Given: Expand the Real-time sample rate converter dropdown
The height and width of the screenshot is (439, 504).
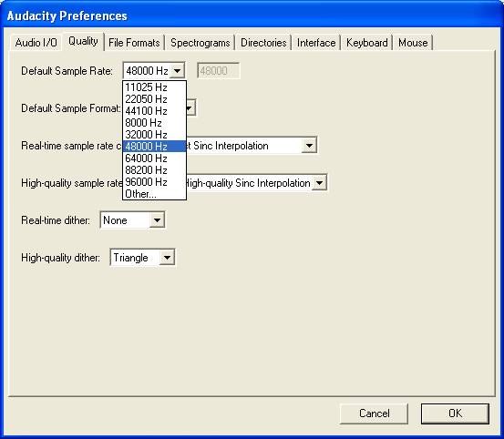Looking at the screenshot, I should click(x=309, y=146).
